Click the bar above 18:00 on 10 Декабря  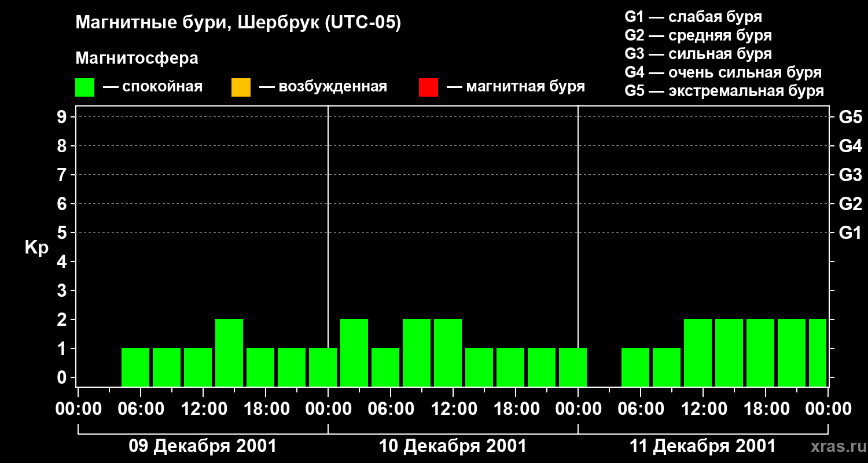click(510, 367)
